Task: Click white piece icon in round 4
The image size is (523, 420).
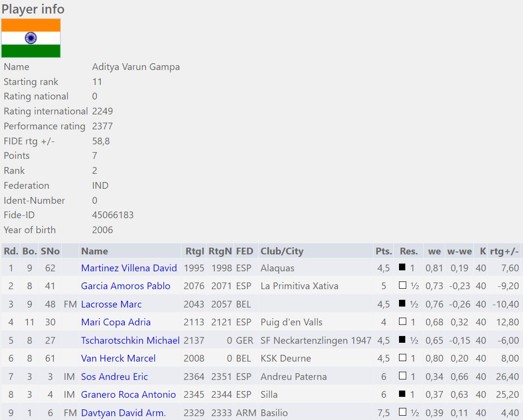Action: (402, 322)
